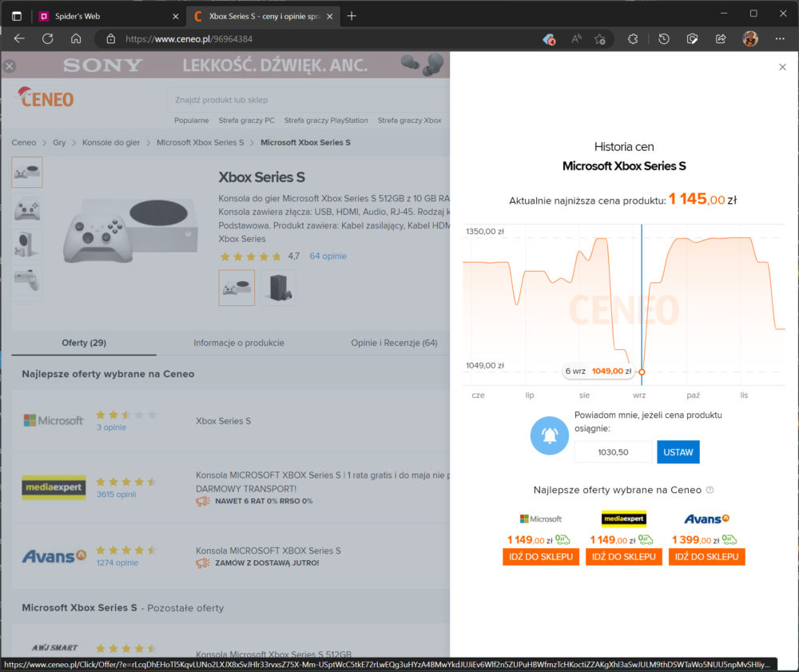Click IDŹ DO SKLEPU under Microsoft

coord(541,557)
